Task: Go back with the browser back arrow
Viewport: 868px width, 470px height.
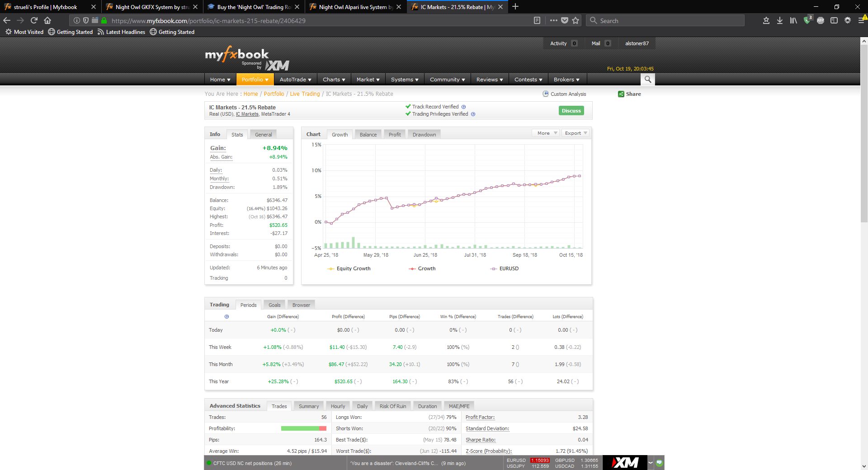Action: pos(7,20)
